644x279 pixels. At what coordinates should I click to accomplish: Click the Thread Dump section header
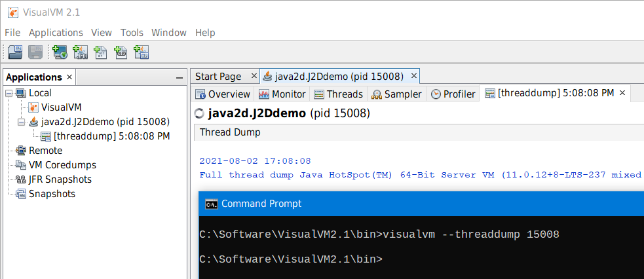[x=419, y=133]
